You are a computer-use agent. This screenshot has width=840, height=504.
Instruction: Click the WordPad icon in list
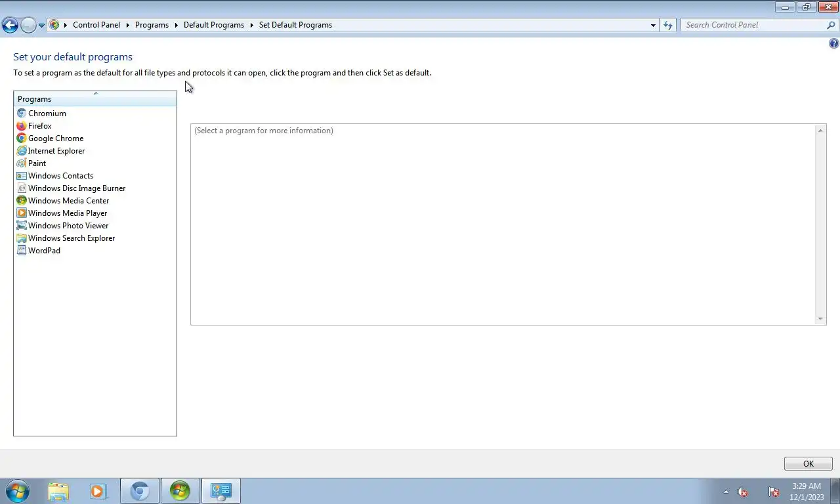(22, 251)
